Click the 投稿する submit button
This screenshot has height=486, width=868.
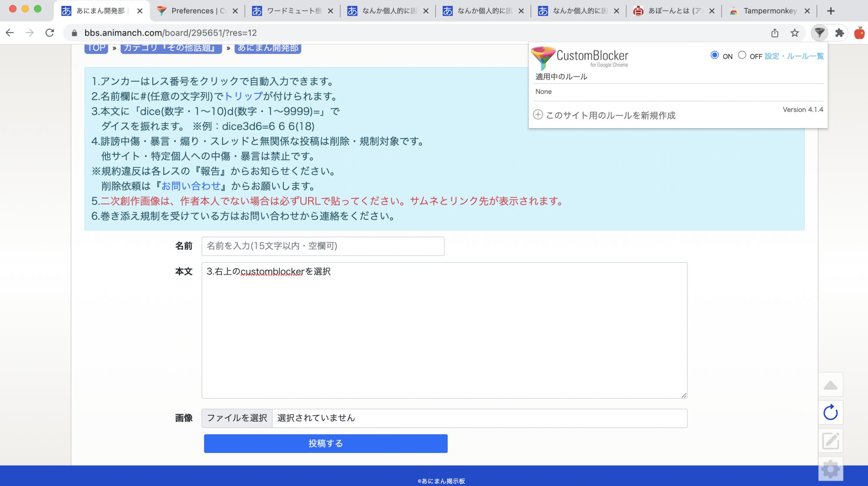pos(325,443)
